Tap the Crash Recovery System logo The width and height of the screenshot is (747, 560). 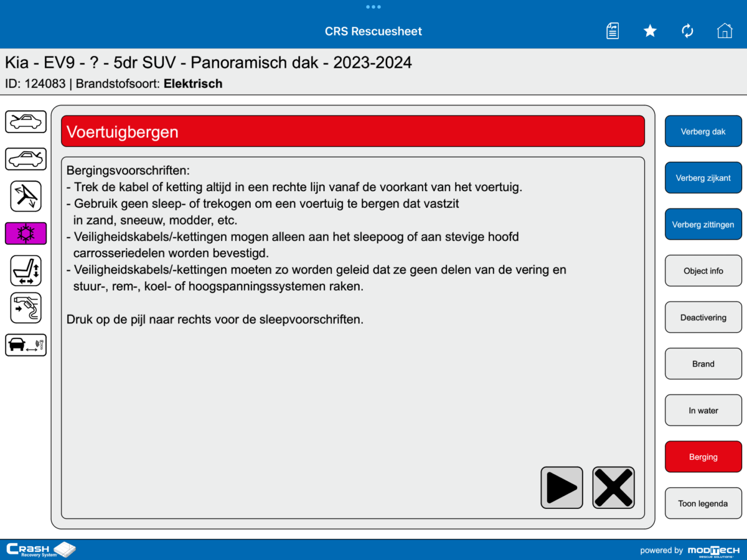(40, 549)
